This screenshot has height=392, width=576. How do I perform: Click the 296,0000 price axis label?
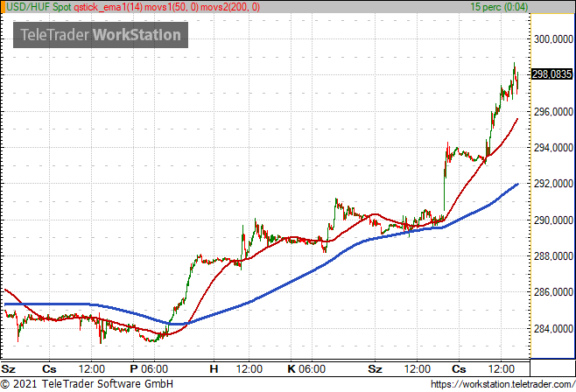[x=553, y=112]
